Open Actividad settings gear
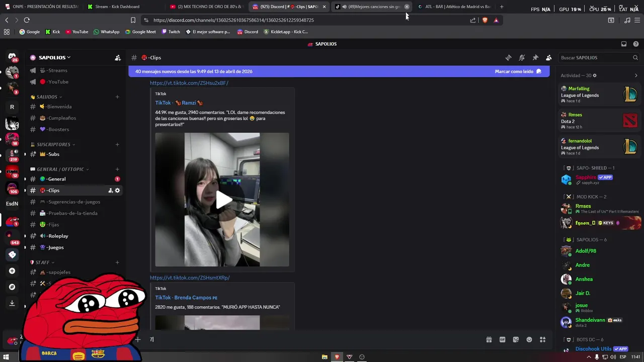The width and height of the screenshot is (644, 362). tap(594, 75)
